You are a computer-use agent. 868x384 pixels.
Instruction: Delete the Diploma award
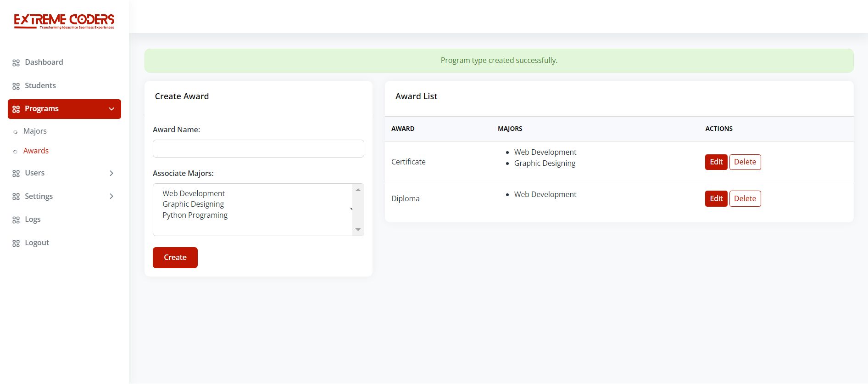pyautogui.click(x=745, y=198)
